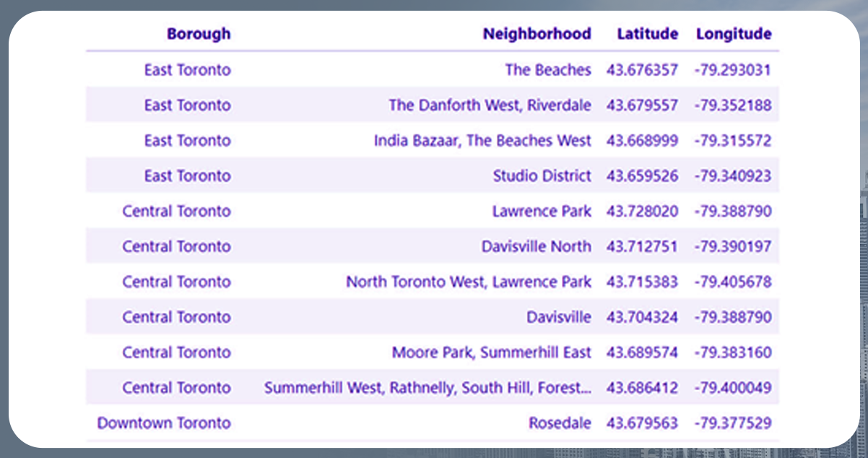Click longitude value -79.377529
Viewport: 868px width, 458px height.
(732, 424)
